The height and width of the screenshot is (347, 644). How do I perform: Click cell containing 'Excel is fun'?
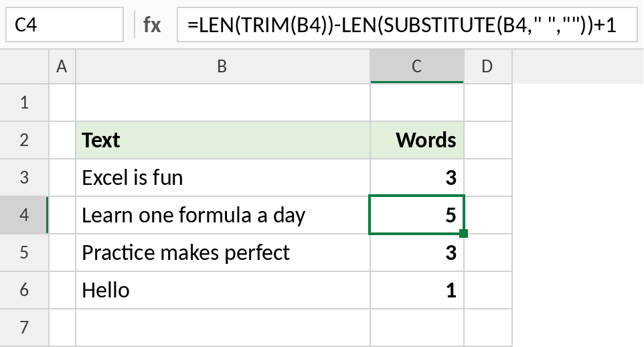(223, 178)
